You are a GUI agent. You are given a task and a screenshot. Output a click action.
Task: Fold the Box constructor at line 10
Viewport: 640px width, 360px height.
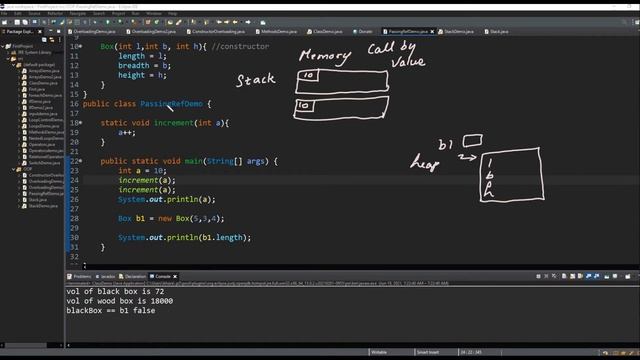[x=80, y=47]
